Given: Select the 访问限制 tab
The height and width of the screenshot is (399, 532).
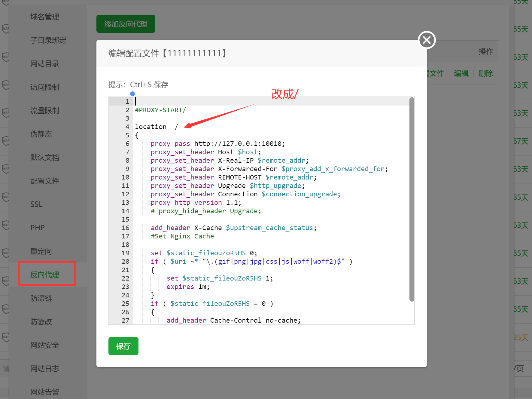Looking at the screenshot, I should pos(45,87).
